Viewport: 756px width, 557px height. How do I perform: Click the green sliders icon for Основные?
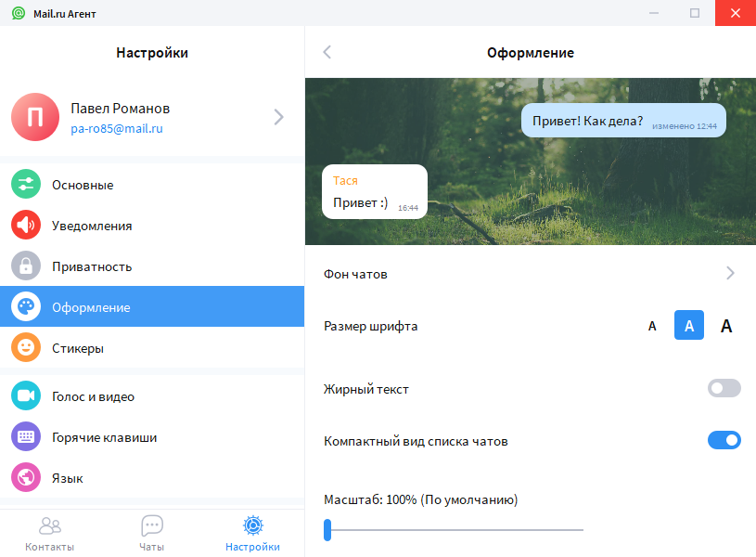click(26, 184)
